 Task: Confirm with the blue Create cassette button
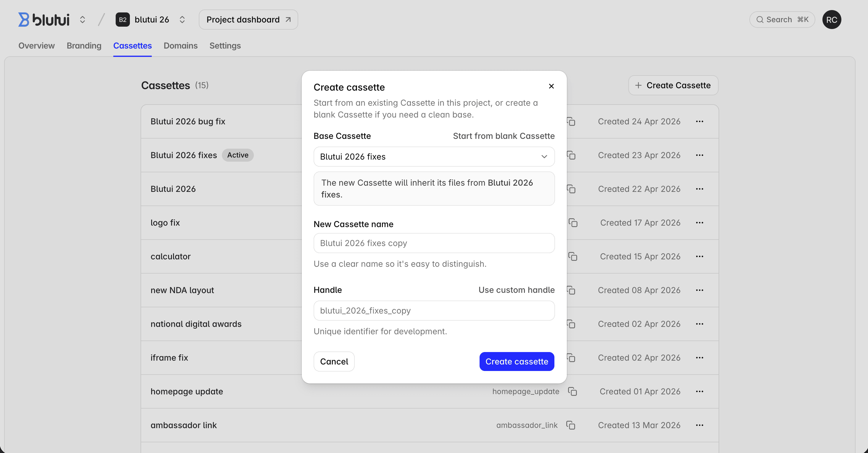click(517, 362)
